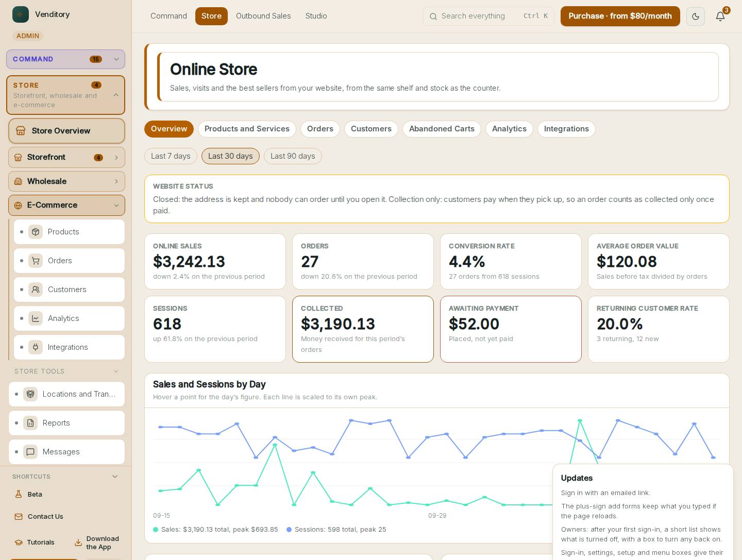Click the Messages chat bubble icon

tap(30, 452)
